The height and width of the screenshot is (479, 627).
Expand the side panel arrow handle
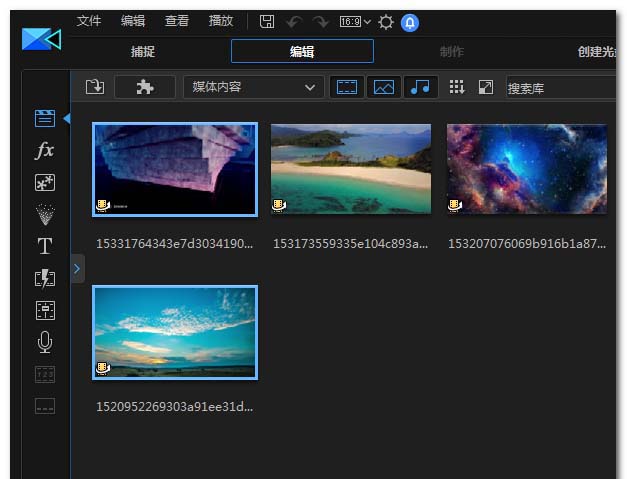78,268
